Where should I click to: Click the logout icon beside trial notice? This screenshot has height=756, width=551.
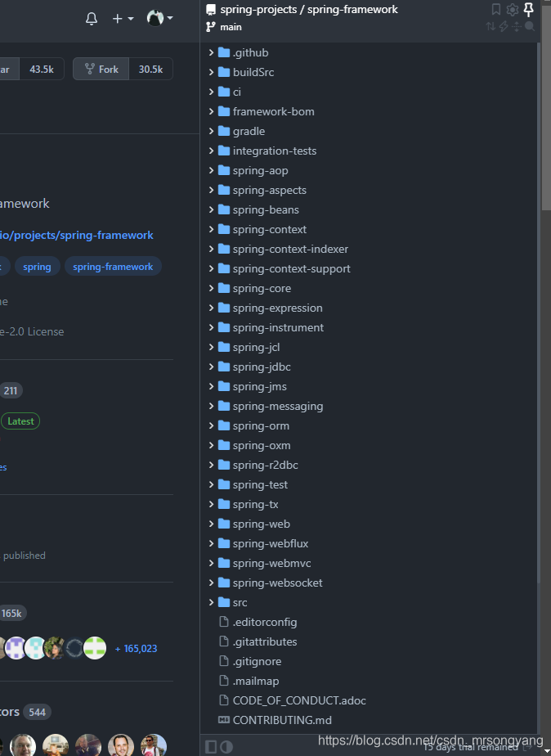pos(528,747)
